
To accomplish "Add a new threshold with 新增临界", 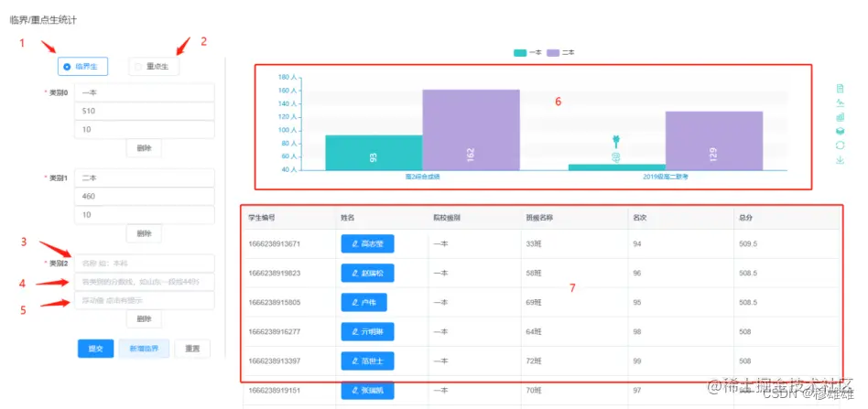I will [144, 349].
